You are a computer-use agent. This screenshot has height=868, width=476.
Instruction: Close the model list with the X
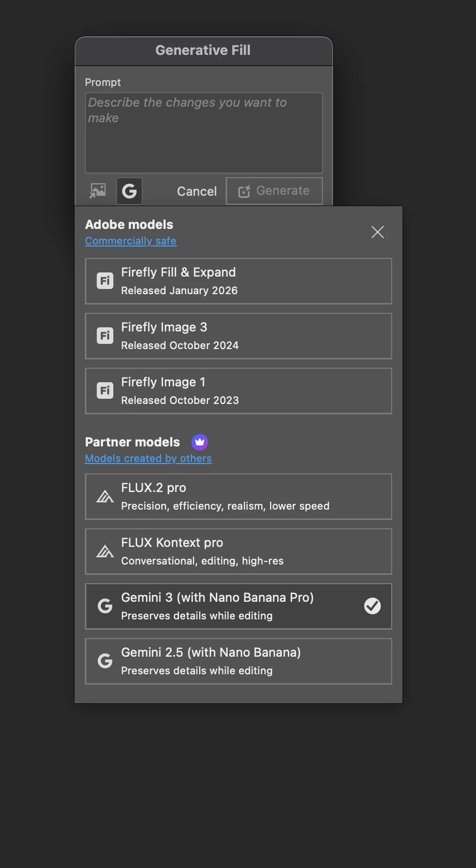(x=378, y=232)
